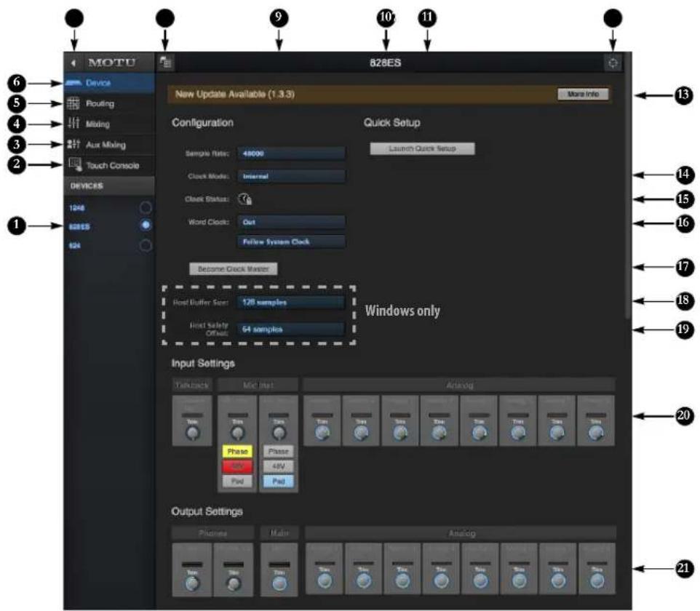Enable the grey 48V button on the second mic input
The height and width of the screenshot is (611, 700).
278,466
